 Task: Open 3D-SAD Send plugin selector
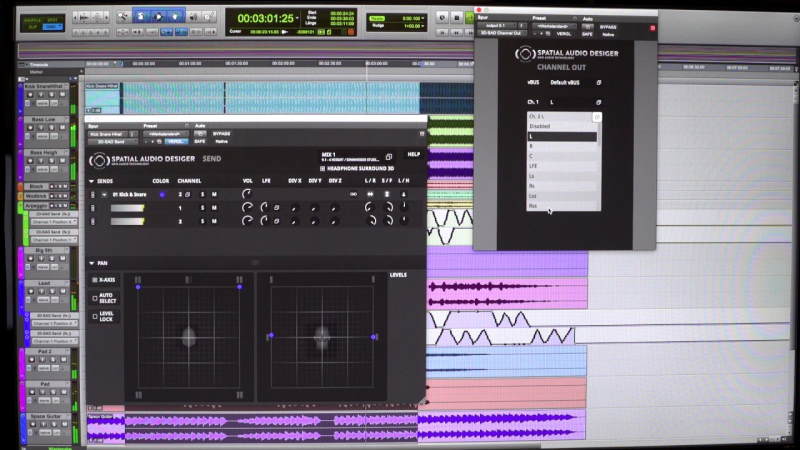pos(113,141)
